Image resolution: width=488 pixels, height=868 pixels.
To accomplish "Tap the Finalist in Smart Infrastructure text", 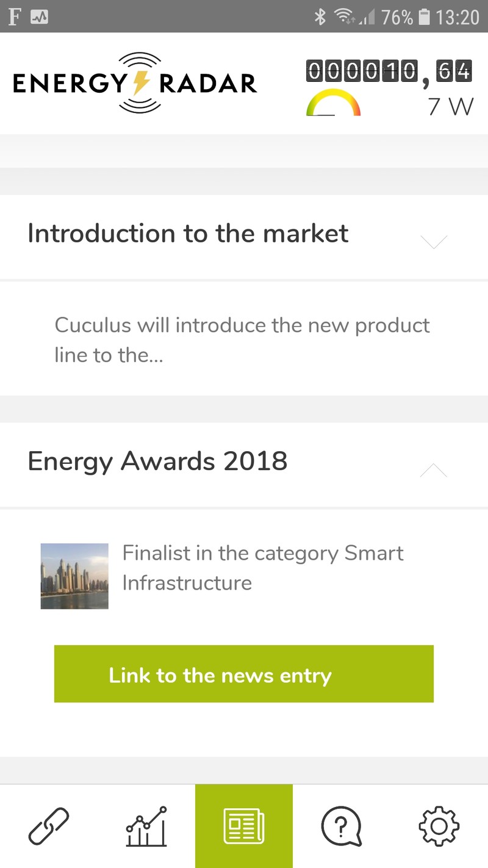I will click(263, 568).
